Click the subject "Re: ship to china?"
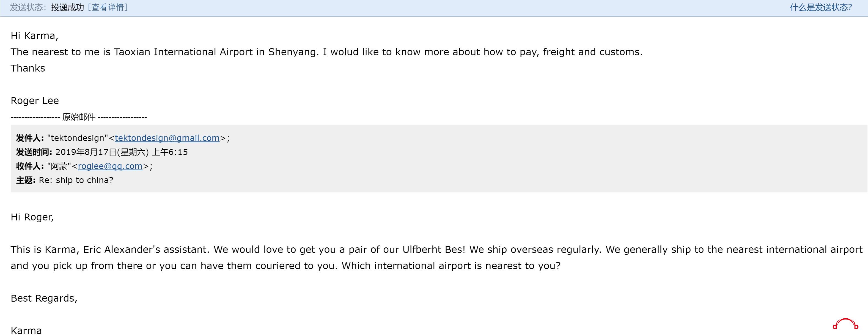The image size is (868, 336). (x=76, y=180)
